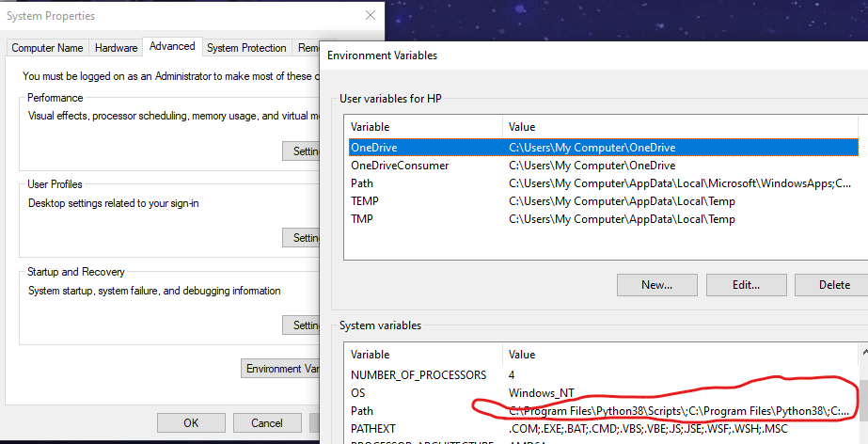868x444 pixels.
Task: Select the System Protection tab
Action: 246,48
